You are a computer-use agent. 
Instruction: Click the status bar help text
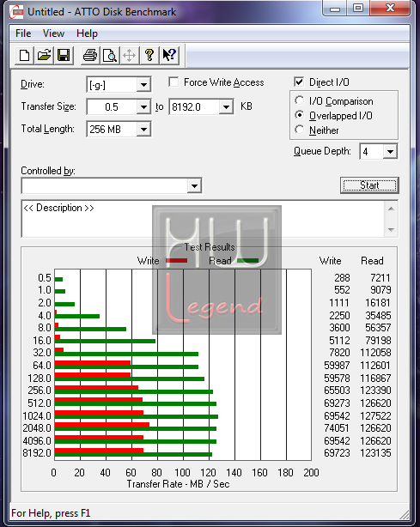51,513
